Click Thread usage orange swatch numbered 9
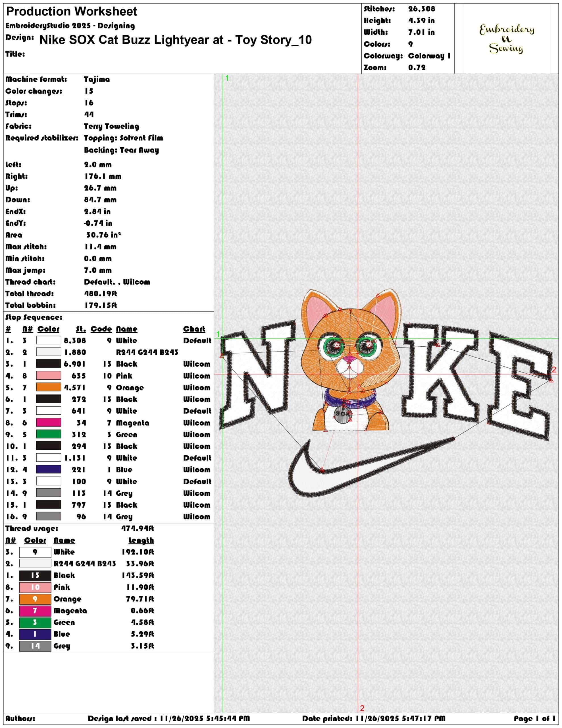Screen dimensions: 562x728 point(35,599)
